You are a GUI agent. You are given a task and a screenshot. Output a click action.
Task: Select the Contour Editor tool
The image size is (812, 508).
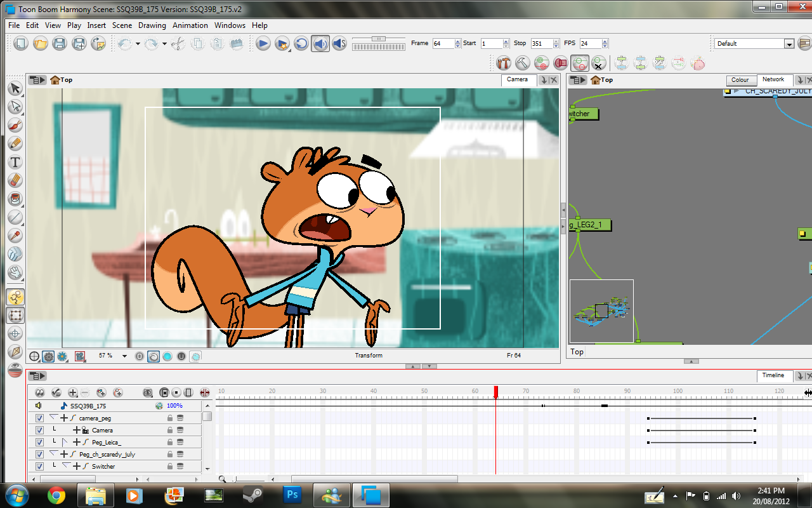pos(15,107)
